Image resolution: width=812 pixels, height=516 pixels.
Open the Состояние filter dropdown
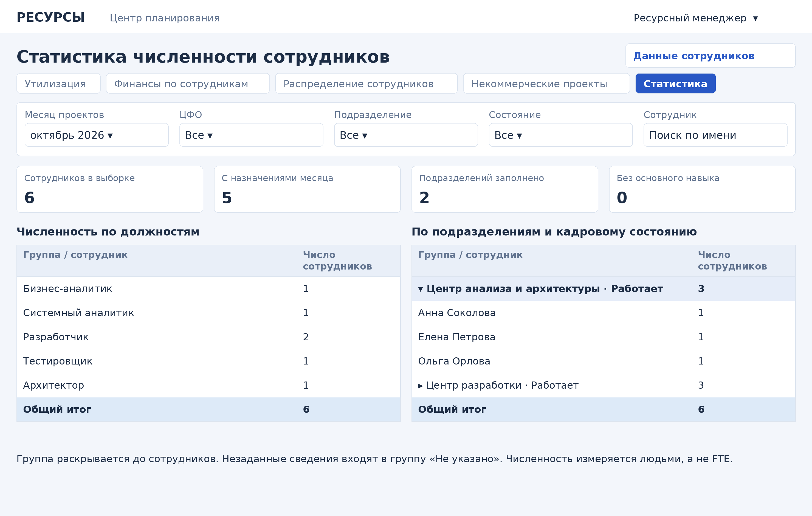coord(560,135)
